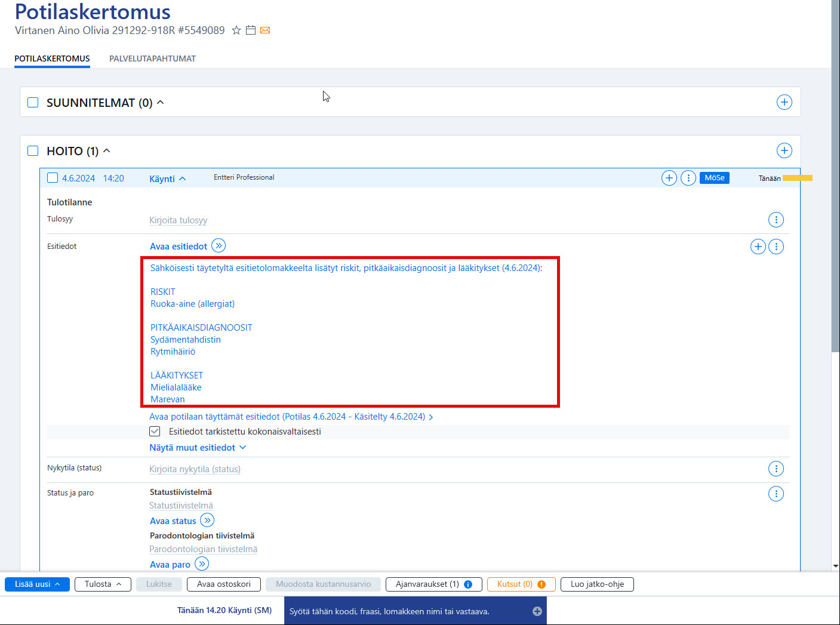Click the favorite star icon next to patient name
840x625 pixels.
tap(236, 30)
